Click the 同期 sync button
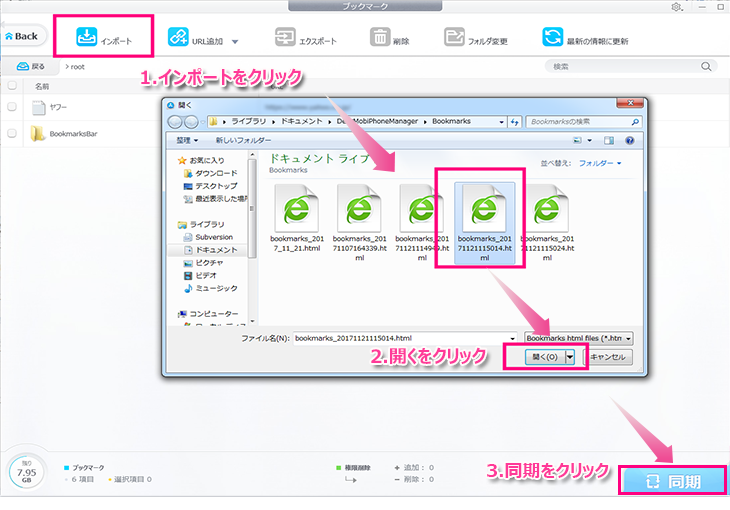Viewport: 730px width, 510px height. (672, 482)
